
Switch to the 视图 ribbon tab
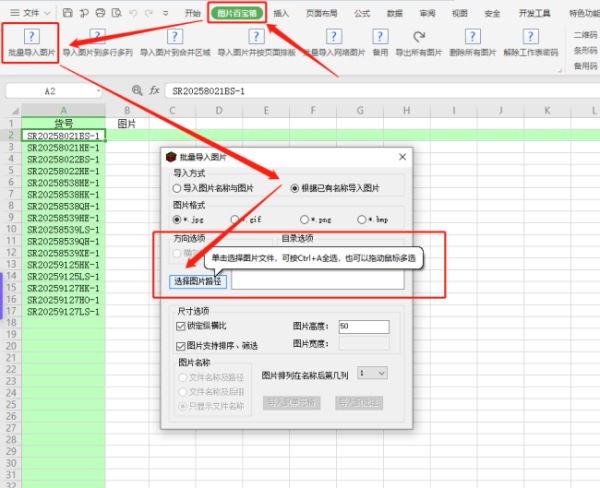pyautogui.click(x=460, y=13)
